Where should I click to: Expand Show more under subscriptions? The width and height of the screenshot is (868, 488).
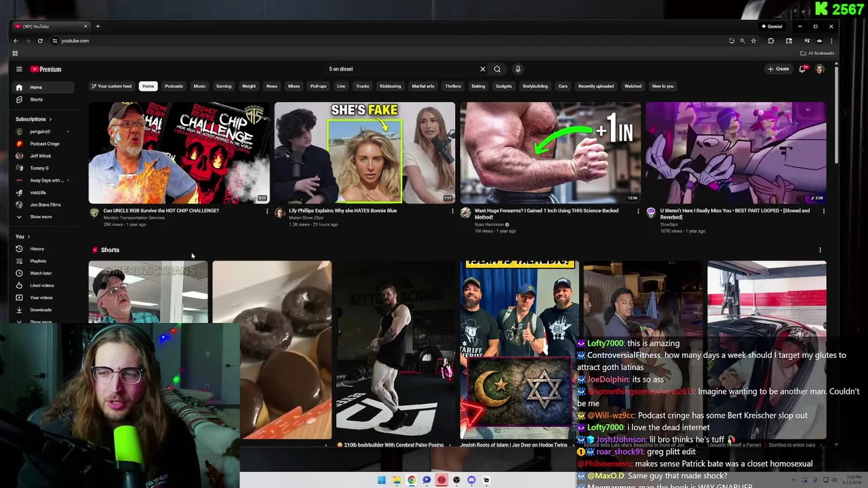coord(43,217)
